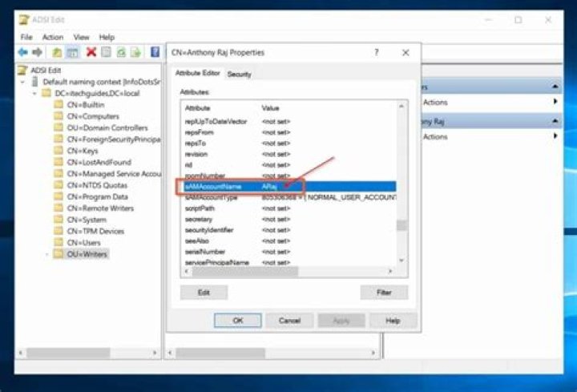Switch to the Attribute Editor tab
577x392 pixels.
[198, 73]
